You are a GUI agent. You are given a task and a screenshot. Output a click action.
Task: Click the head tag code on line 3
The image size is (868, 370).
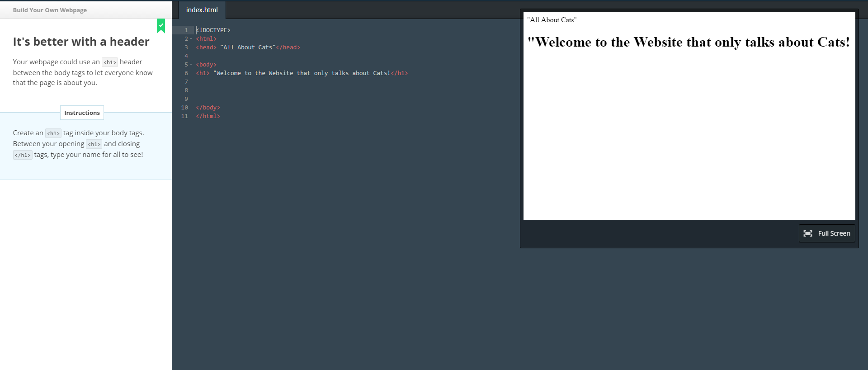248,47
